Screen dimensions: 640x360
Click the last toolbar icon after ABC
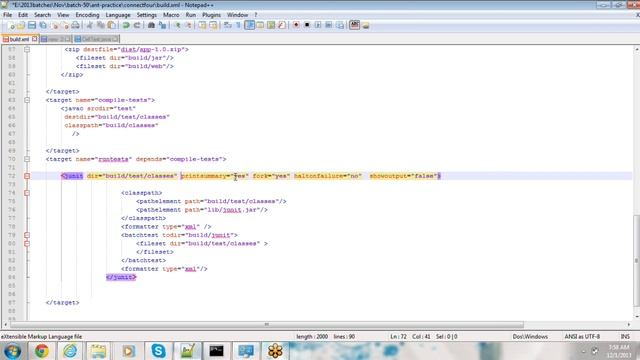366,25
